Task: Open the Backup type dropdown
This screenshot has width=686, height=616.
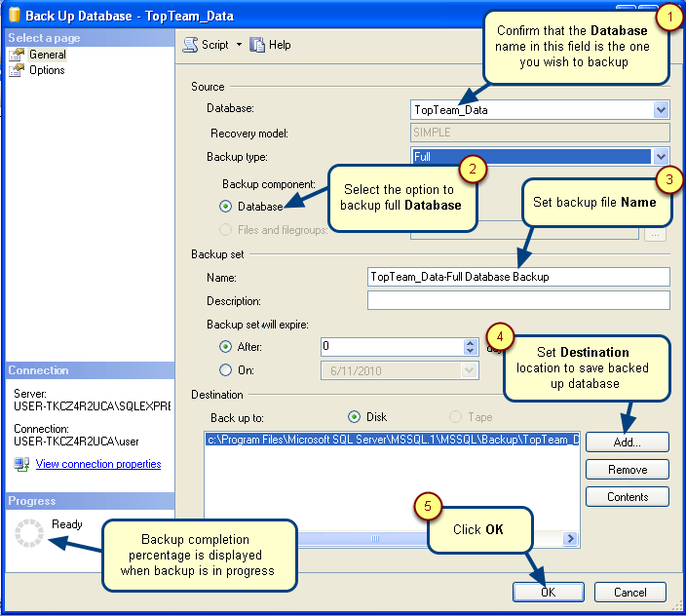Action: [x=662, y=156]
